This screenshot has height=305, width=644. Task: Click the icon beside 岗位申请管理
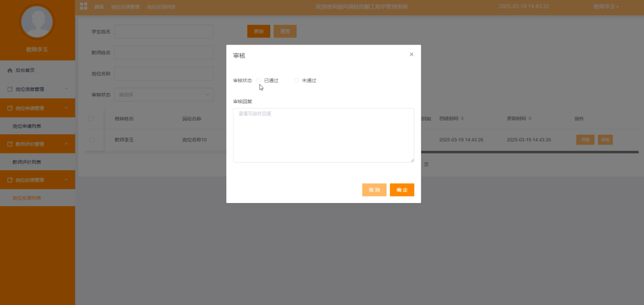[10, 108]
